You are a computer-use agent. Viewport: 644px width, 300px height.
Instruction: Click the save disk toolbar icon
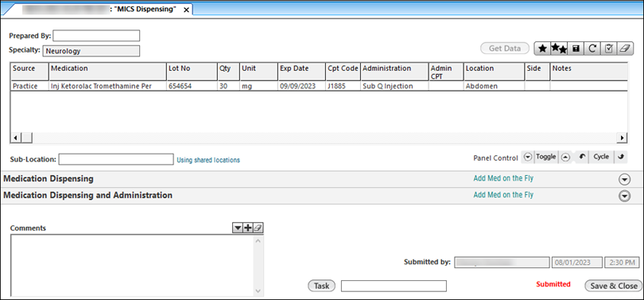pyautogui.click(x=576, y=49)
